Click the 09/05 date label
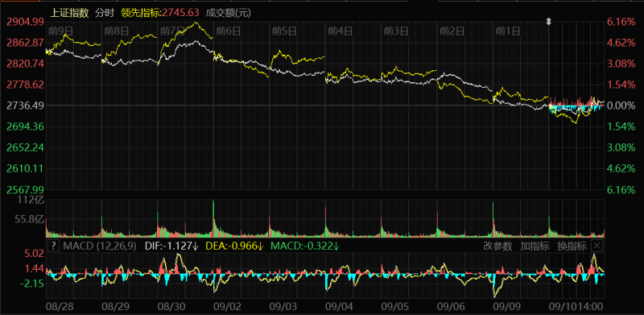Viewport: 644px width, 315px height. click(x=394, y=307)
